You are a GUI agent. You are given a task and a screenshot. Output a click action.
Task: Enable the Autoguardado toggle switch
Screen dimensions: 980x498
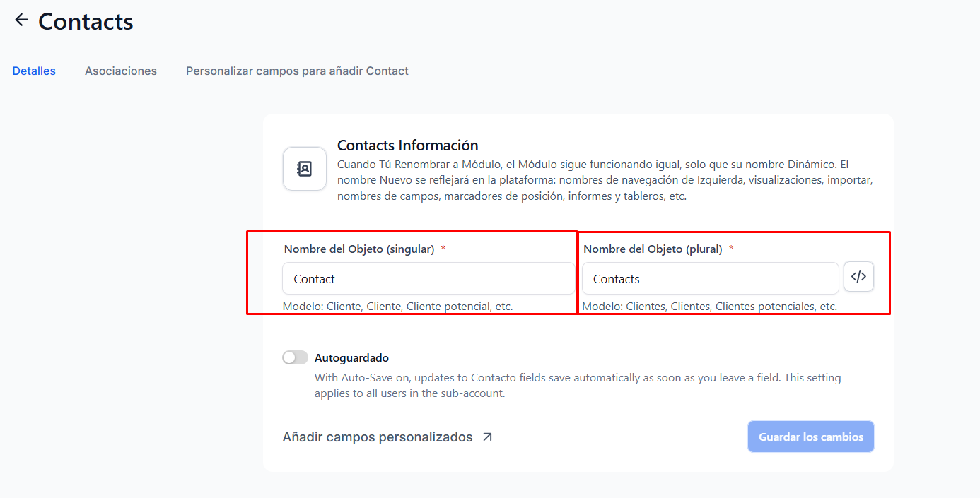295,357
